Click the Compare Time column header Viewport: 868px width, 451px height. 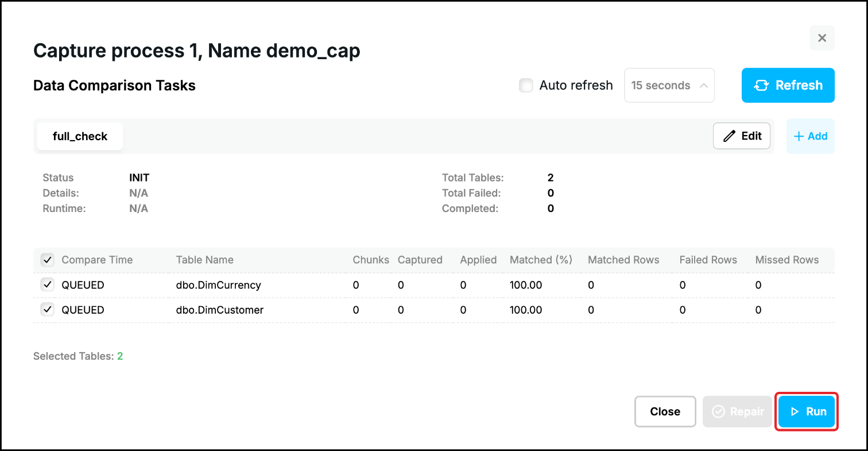[97, 260]
